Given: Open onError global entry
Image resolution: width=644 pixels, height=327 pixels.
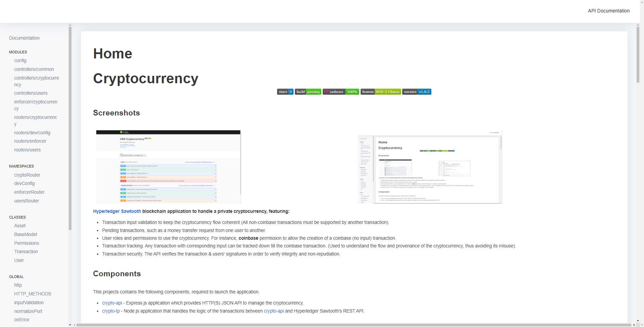Looking at the screenshot, I should (x=22, y=320).
